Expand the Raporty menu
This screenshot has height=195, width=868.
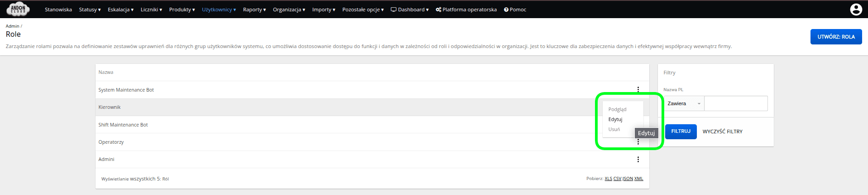click(254, 10)
